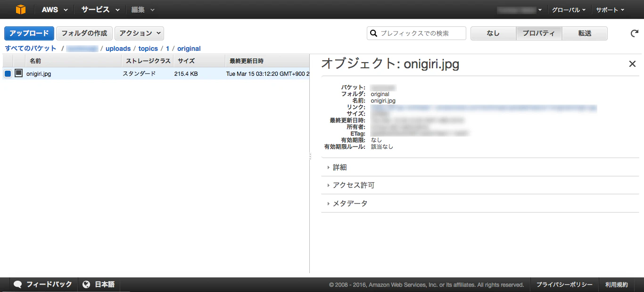Sort by the ストレージクラス column header
The image size is (644, 292).
pos(148,61)
